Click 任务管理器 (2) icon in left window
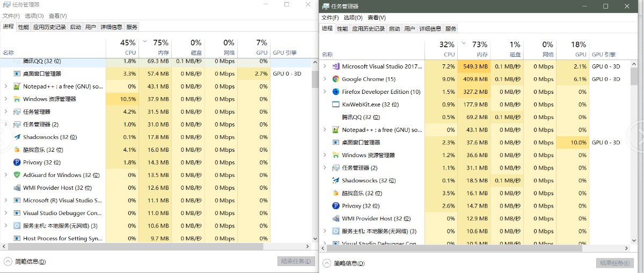Image resolution: width=644 pixels, height=273 pixels. [17, 124]
